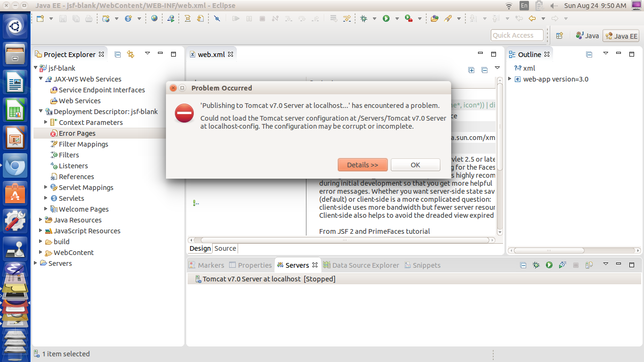Collapse the jsf-blank project node
Screen dimensions: 644x362
point(36,68)
